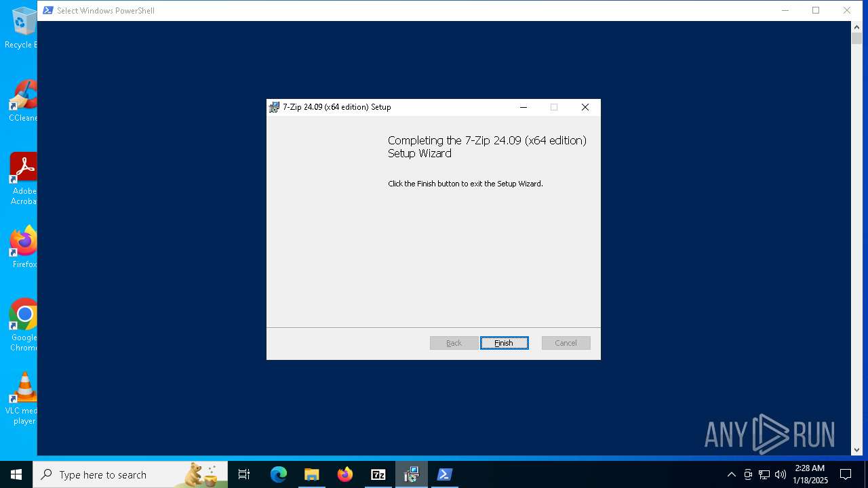868x488 pixels.
Task: Select the Firefox desktop shortcut
Action: [23, 247]
